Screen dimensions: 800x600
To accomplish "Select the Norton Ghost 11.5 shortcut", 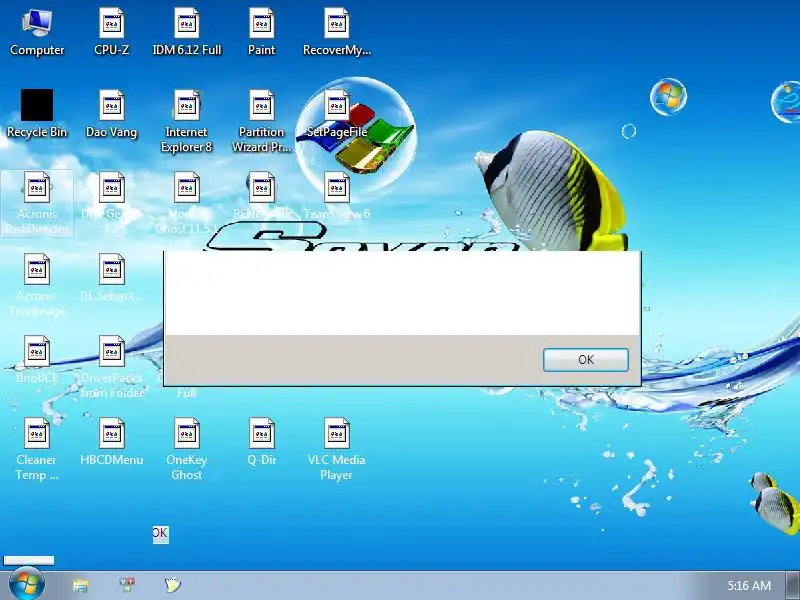I will (x=187, y=203).
